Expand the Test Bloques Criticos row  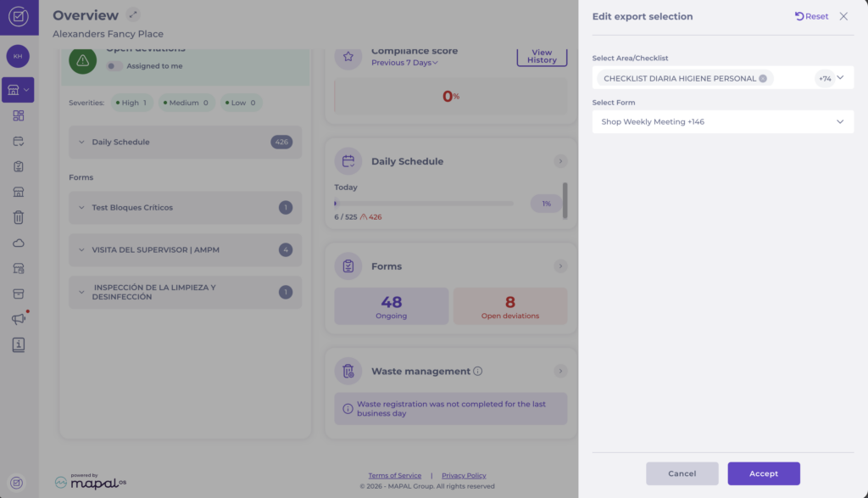click(x=82, y=208)
